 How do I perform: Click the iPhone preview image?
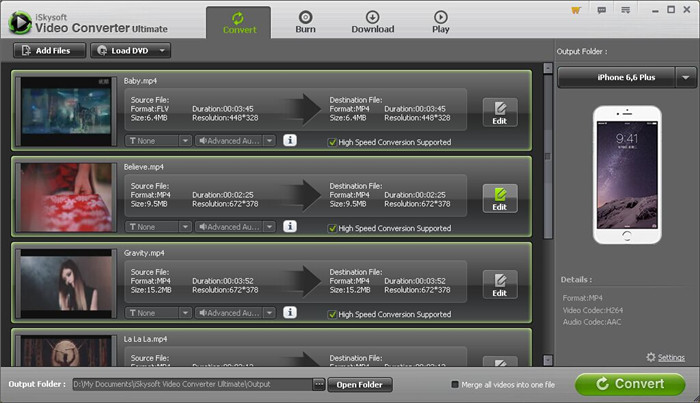coord(627,175)
